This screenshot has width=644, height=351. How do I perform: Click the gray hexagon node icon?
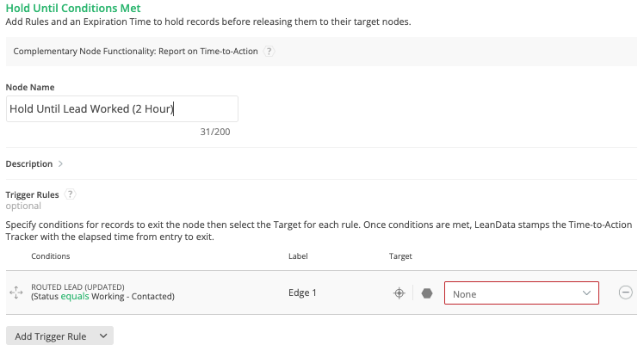pyautogui.click(x=427, y=293)
